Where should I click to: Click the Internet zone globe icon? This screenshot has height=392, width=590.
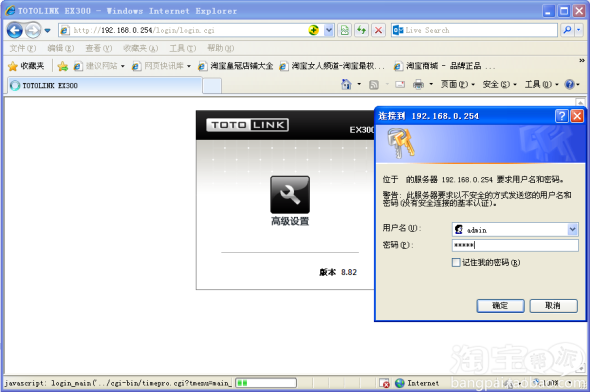coord(400,383)
